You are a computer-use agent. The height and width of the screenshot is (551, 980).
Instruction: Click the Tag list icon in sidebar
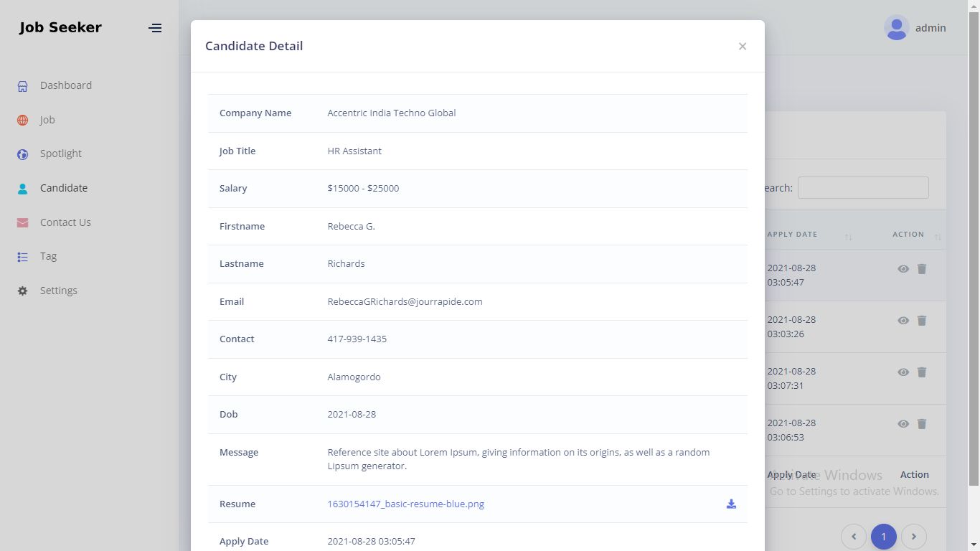23,257
